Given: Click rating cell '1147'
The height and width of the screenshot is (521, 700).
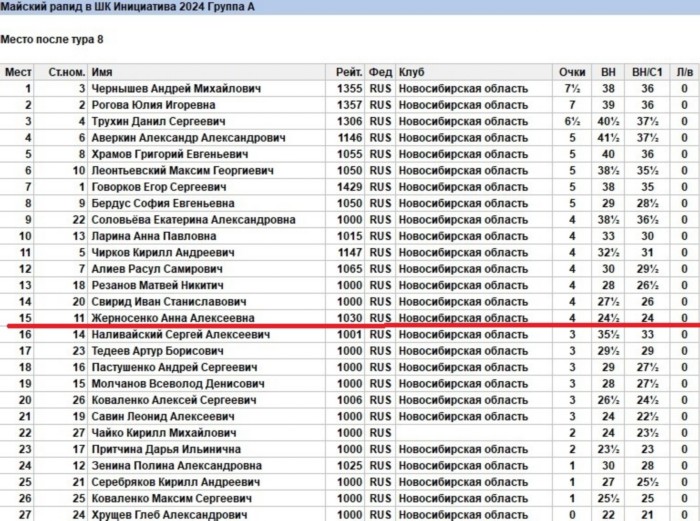Looking at the screenshot, I should pyautogui.click(x=350, y=253).
